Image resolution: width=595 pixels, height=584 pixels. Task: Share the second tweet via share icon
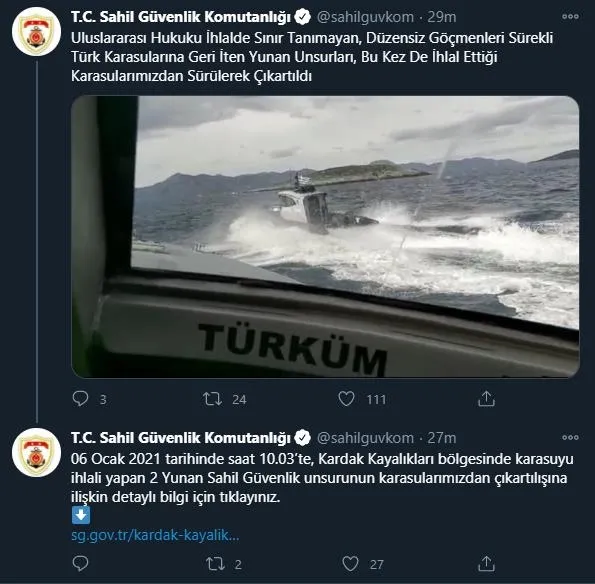coord(486,564)
